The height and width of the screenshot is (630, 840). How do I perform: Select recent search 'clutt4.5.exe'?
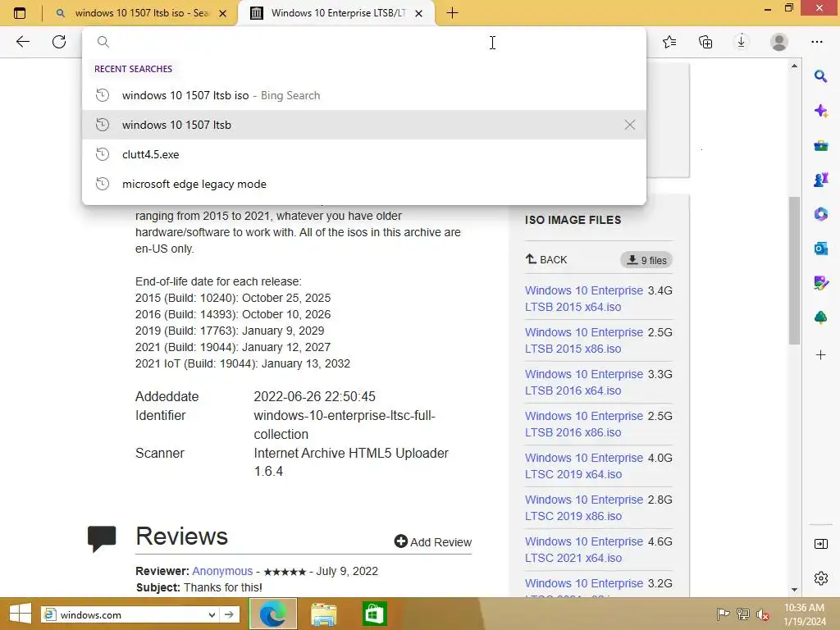point(364,154)
